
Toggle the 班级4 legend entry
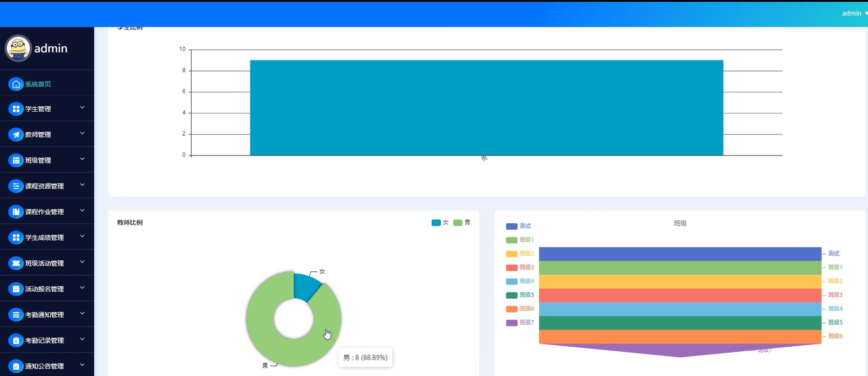pos(520,281)
